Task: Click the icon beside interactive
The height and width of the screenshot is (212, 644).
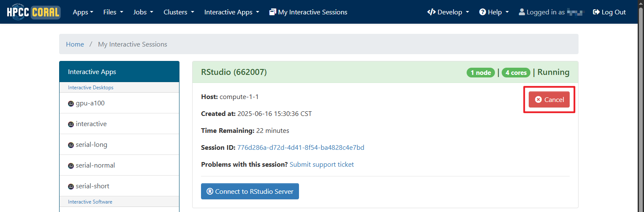Action: coord(71,124)
